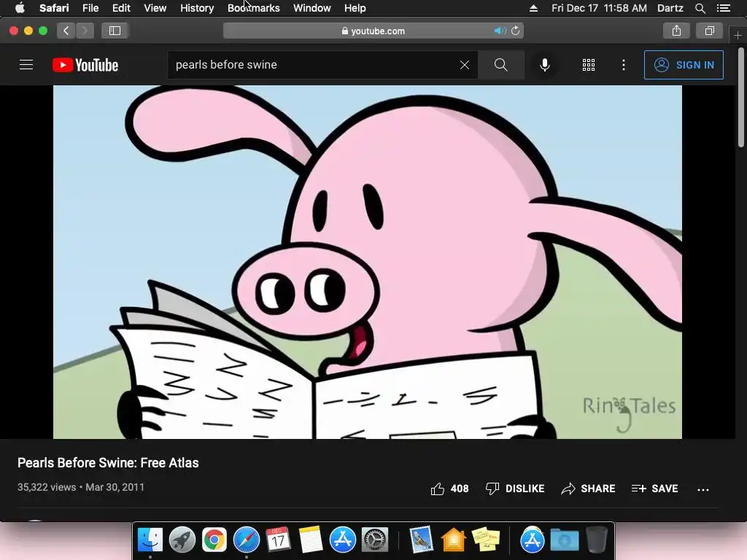Open the Home app in the Dock
This screenshot has height=560, width=747.
click(x=453, y=540)
